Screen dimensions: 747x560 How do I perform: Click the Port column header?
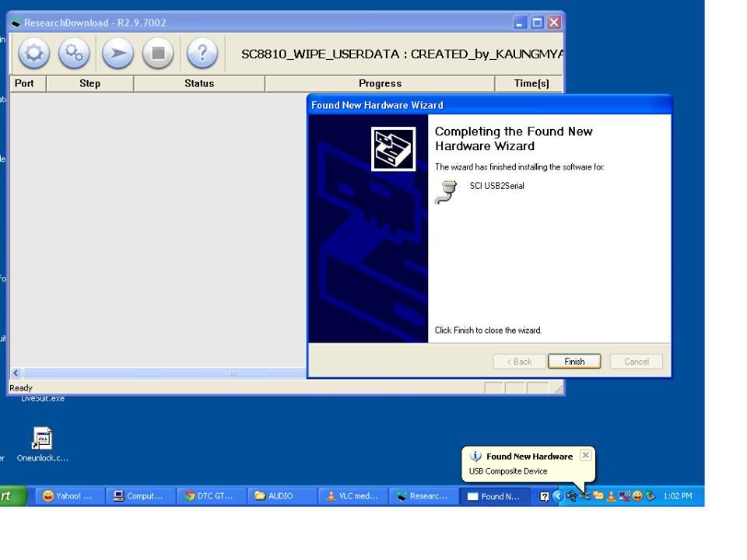[x=25, y=84]
